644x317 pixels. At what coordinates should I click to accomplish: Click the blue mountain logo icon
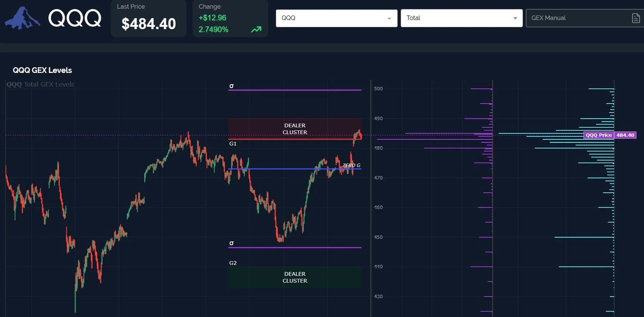22,18
